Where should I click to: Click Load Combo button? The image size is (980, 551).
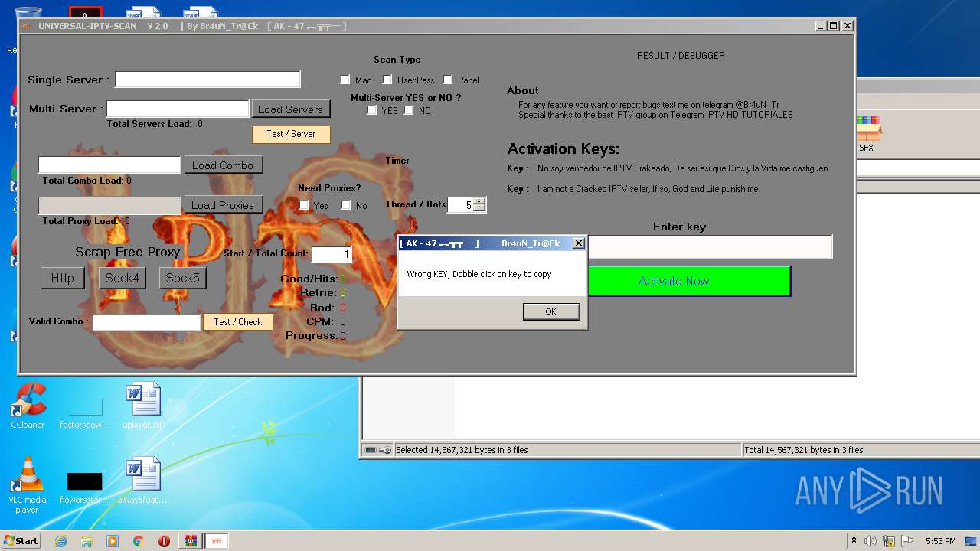click(x=223, y=165)
